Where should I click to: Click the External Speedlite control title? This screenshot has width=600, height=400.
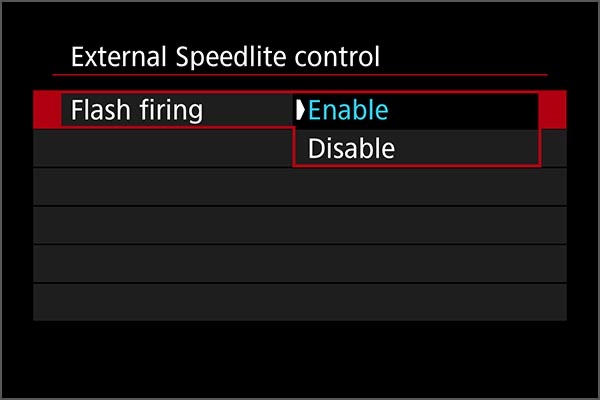(225, 57)
